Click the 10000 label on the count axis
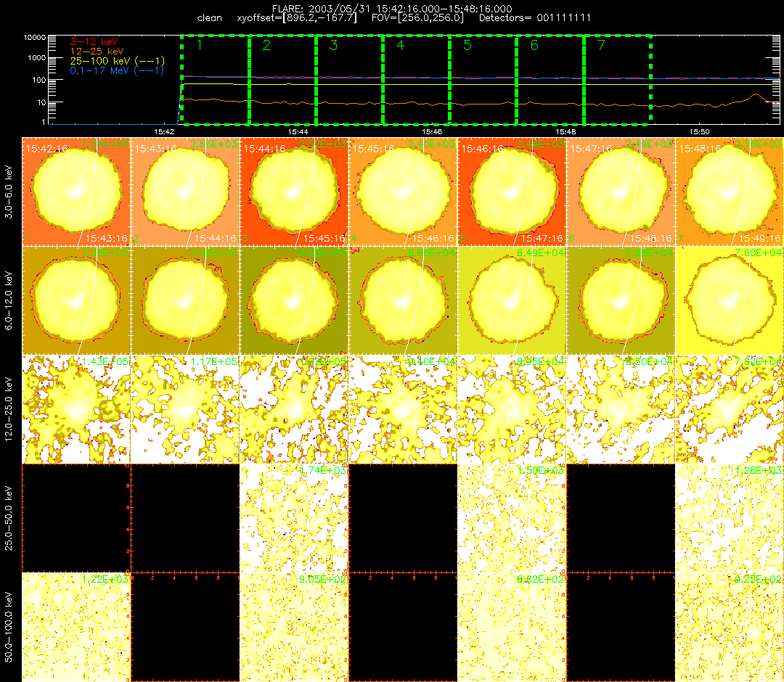The image size is (784, 682). point(35,38)
